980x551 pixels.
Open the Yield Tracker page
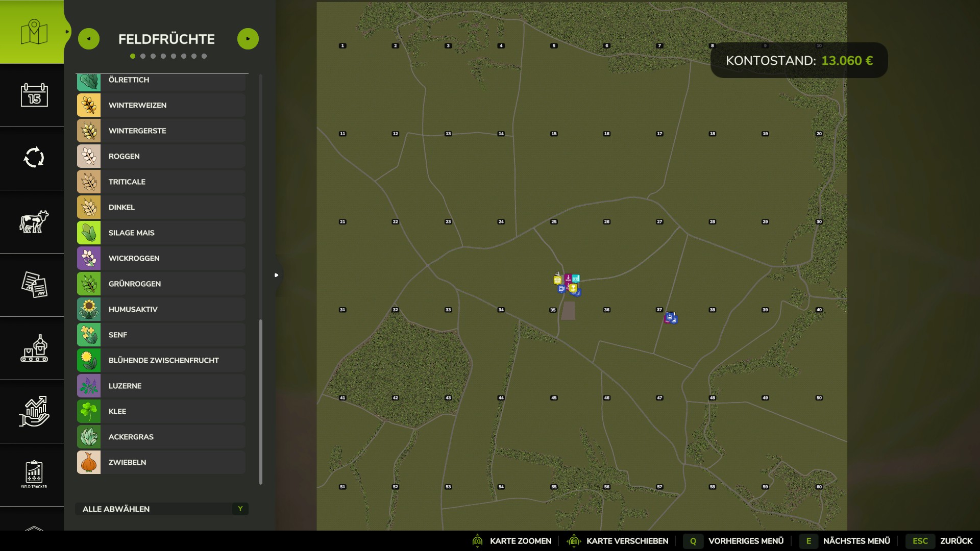(34, 474)
